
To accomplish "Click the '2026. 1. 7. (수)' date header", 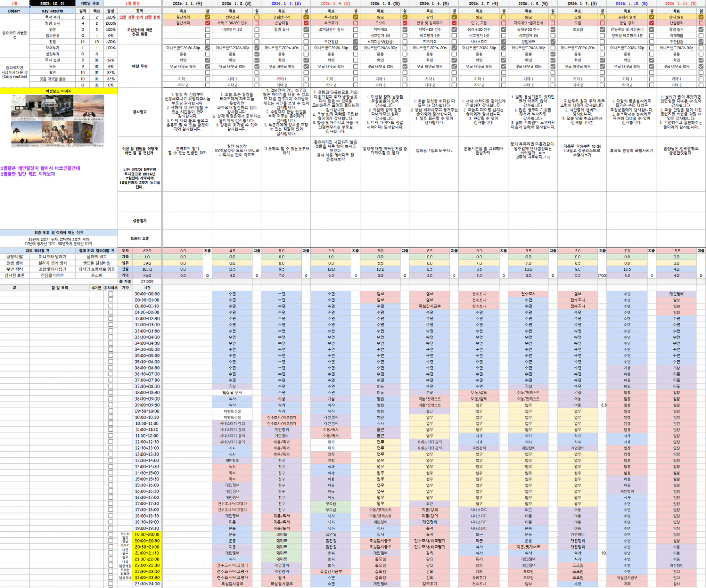I will (x=483, y=3).
